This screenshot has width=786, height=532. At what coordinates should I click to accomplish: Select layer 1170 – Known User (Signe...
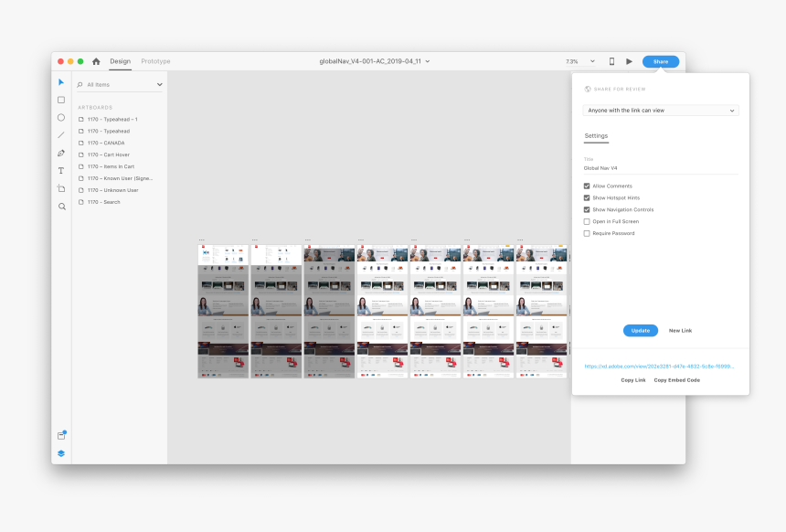click(120, 178)
